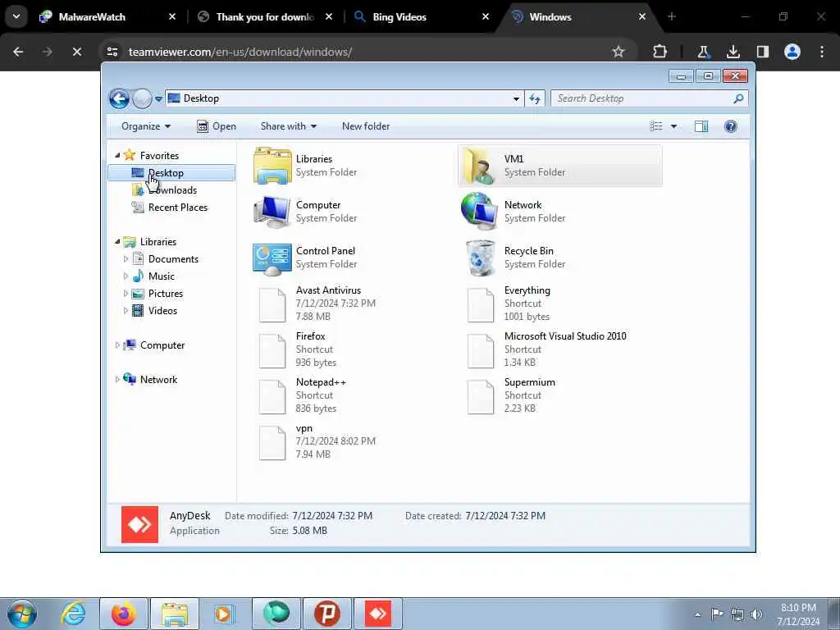Stop loading the page with X button
The width and height of the screenshot is (840, 630).
coord(76,52)
